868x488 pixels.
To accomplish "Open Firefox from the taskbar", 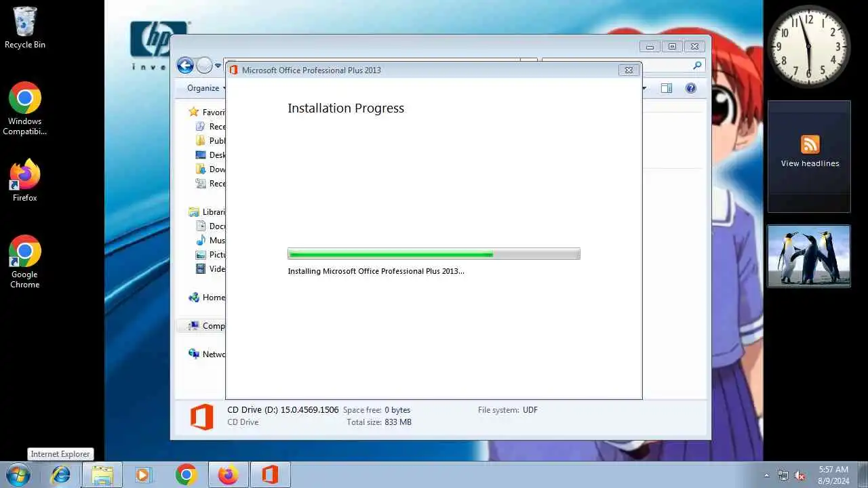I will point(229,474).
